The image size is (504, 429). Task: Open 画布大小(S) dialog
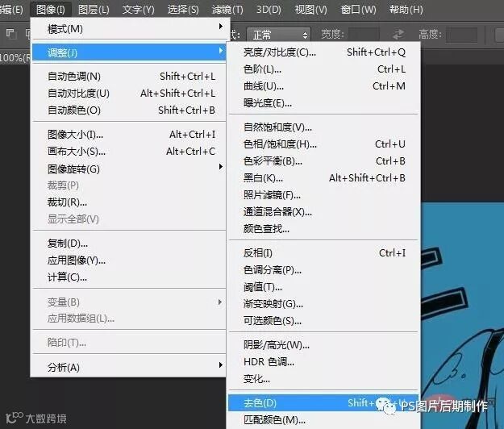[128, 151]
